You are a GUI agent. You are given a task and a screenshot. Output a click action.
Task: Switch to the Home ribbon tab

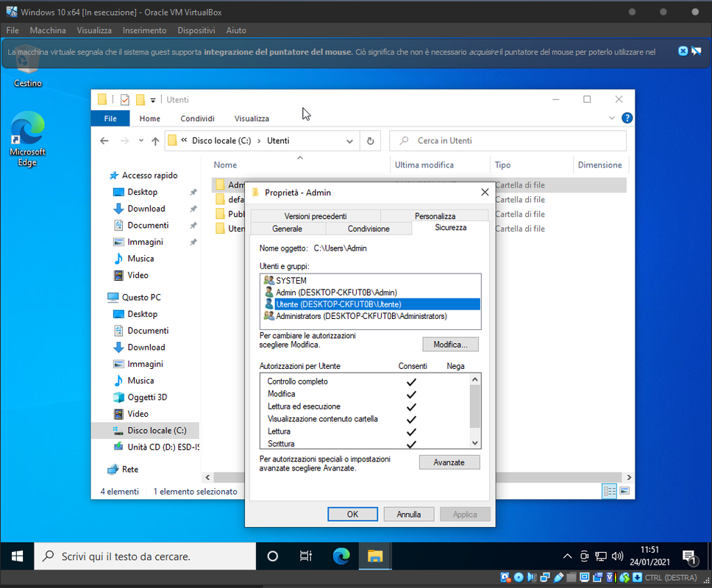[149, 118]
